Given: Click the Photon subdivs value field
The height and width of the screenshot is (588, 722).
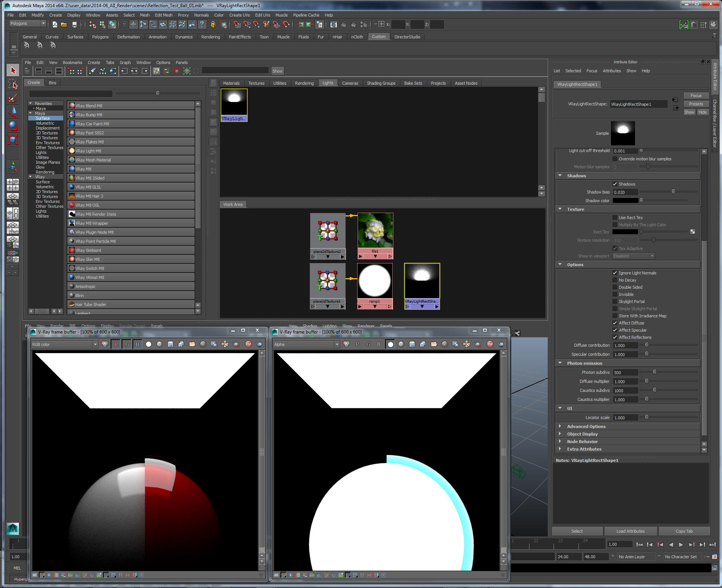Looking at the screenshot, I should click(x=625, y=372).
